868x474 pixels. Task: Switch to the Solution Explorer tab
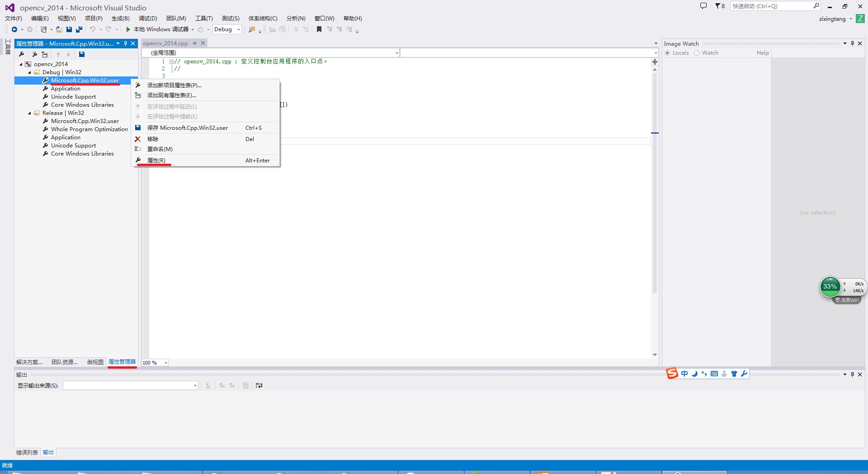coord(29,362)
